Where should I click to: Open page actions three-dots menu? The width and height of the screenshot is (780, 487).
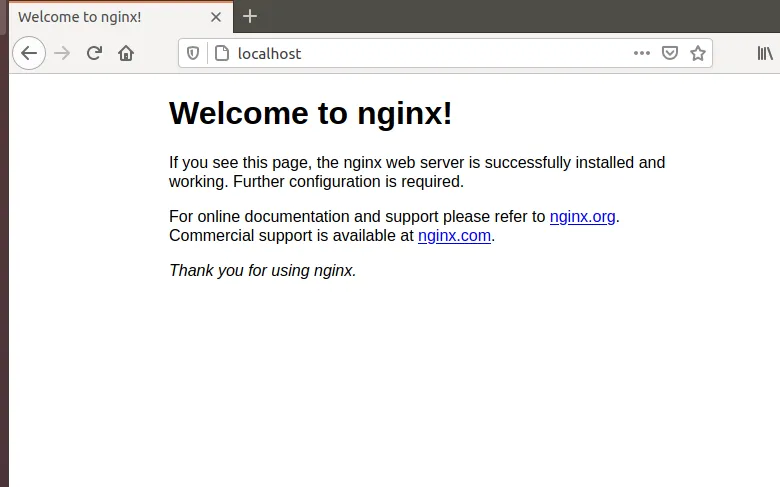coord(642,53)
